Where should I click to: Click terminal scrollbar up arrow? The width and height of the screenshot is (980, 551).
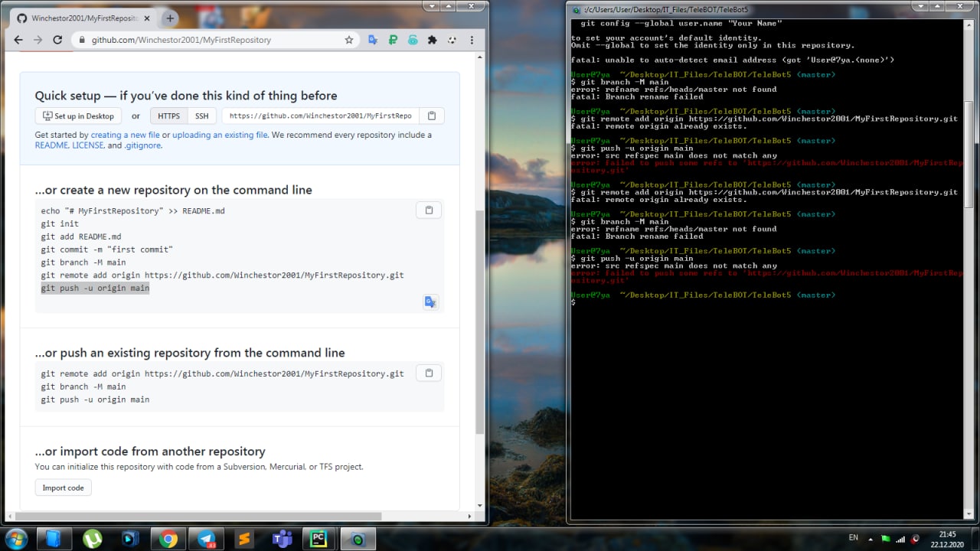pyautogui.click(x=968, y=24)
